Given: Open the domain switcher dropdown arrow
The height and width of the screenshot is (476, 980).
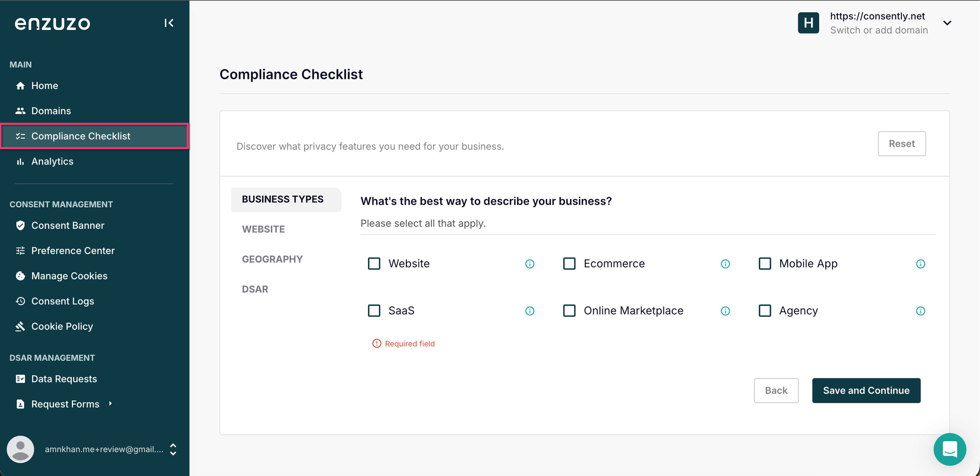Looking at the screenshot, I should 947,23.
